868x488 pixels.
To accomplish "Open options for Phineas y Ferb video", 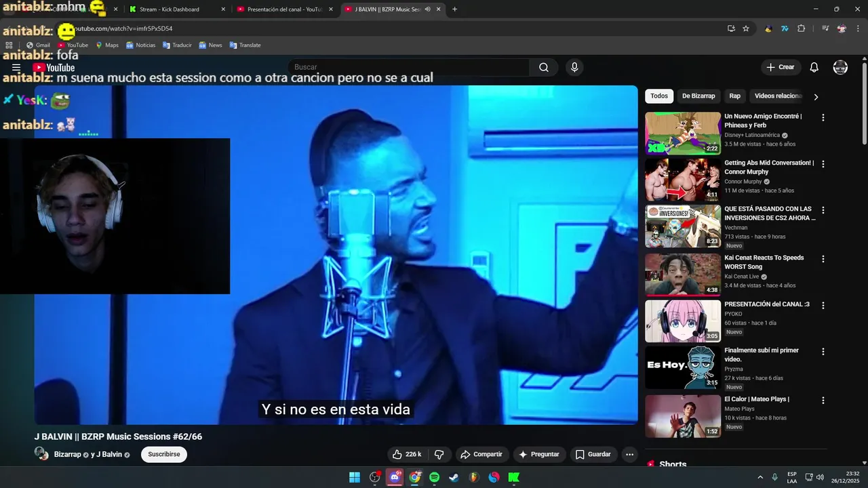I will (x=823, y=117).
